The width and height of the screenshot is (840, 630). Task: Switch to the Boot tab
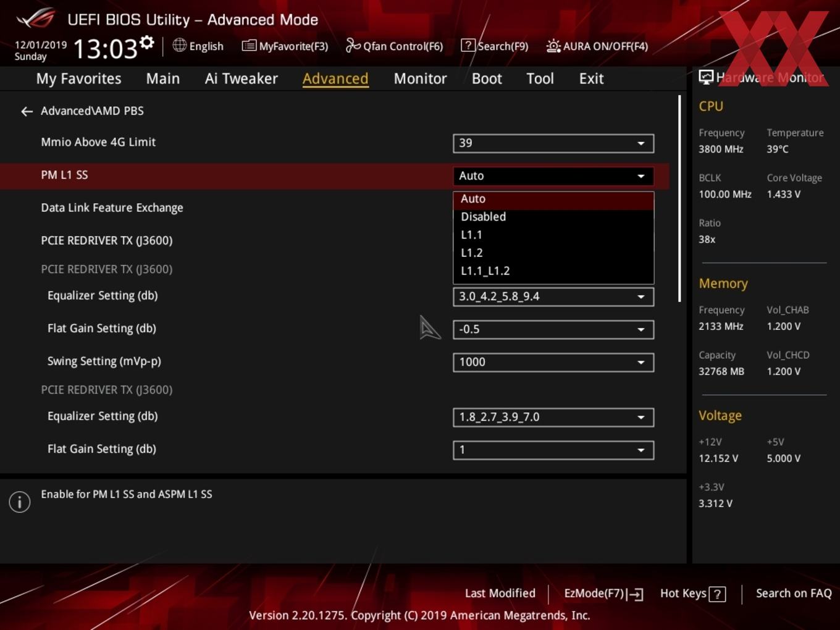click(487, 78)
